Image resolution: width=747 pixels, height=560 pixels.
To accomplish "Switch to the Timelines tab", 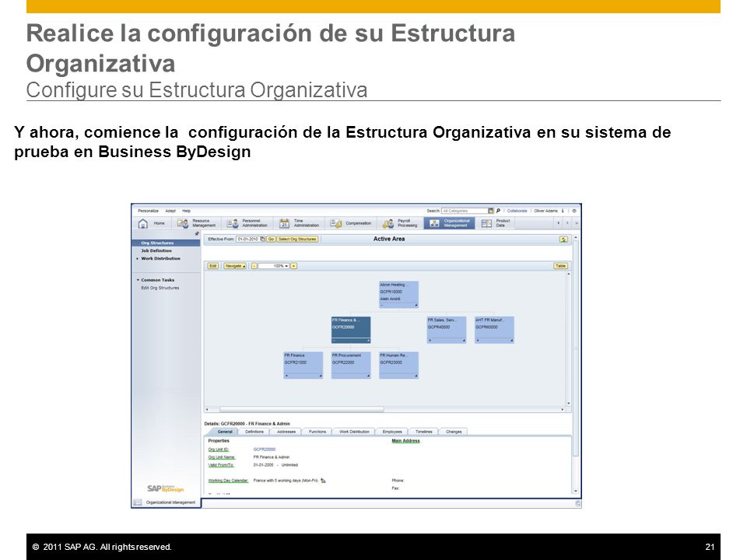I will (x=423, y=432).
